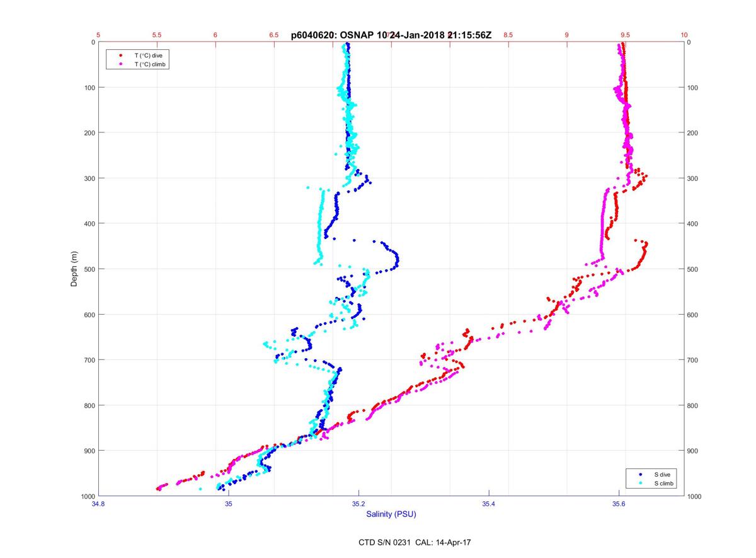Image resolution: width=756 pixels, height=558 pixels.
Task: Click the red '6.5' temperature tick label
Action: (274, 35)
